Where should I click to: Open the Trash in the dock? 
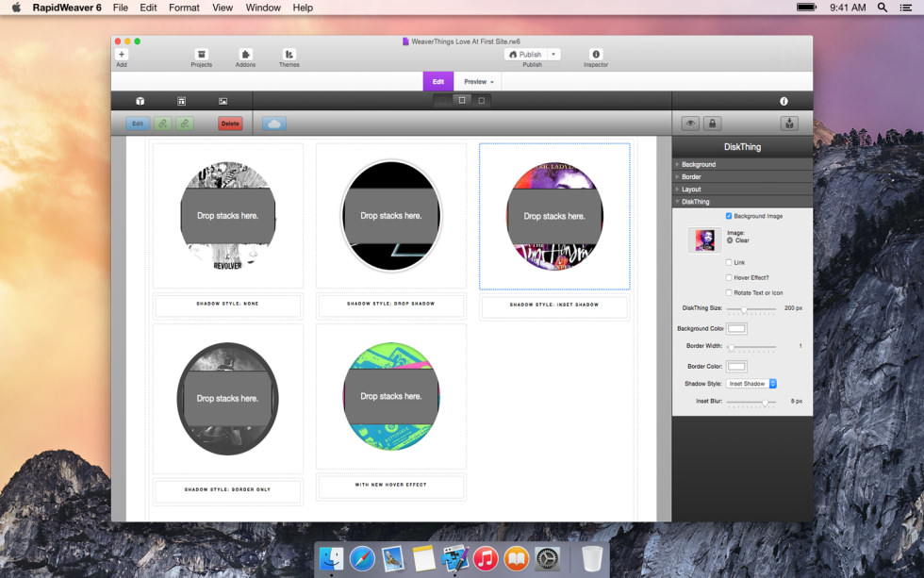point(592,558)
